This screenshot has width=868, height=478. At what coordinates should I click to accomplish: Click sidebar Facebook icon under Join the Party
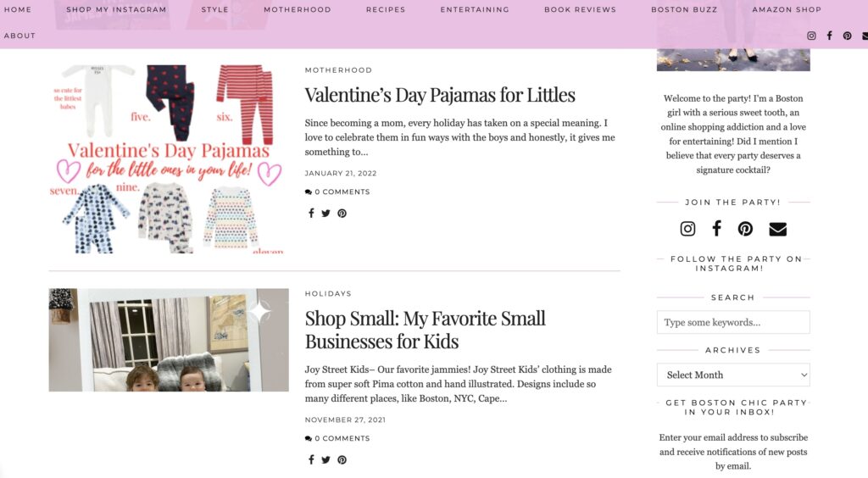[x=716, y=228]
